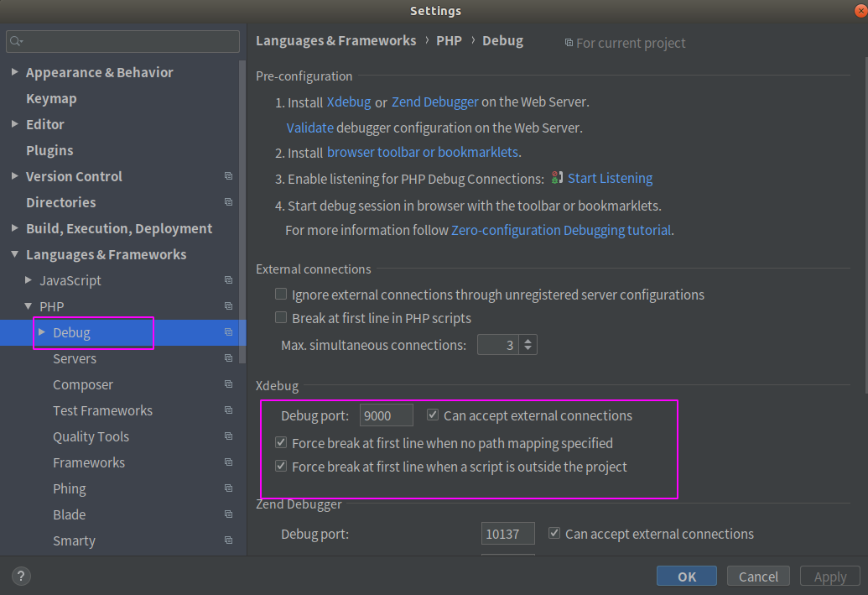Open the PHP breadcrumb in the header
This screenshot has height=595, width=868.
coord(449,40)
